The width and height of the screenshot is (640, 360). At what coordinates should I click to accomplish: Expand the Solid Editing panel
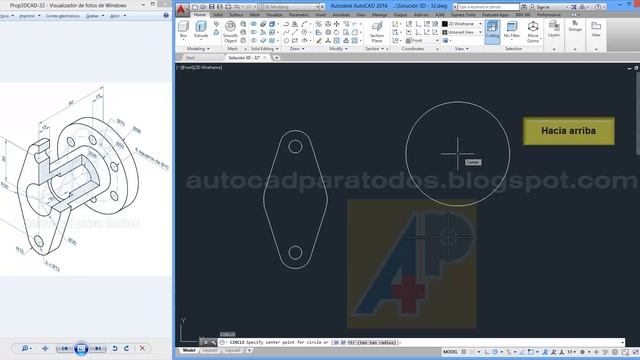coord(264,49)
